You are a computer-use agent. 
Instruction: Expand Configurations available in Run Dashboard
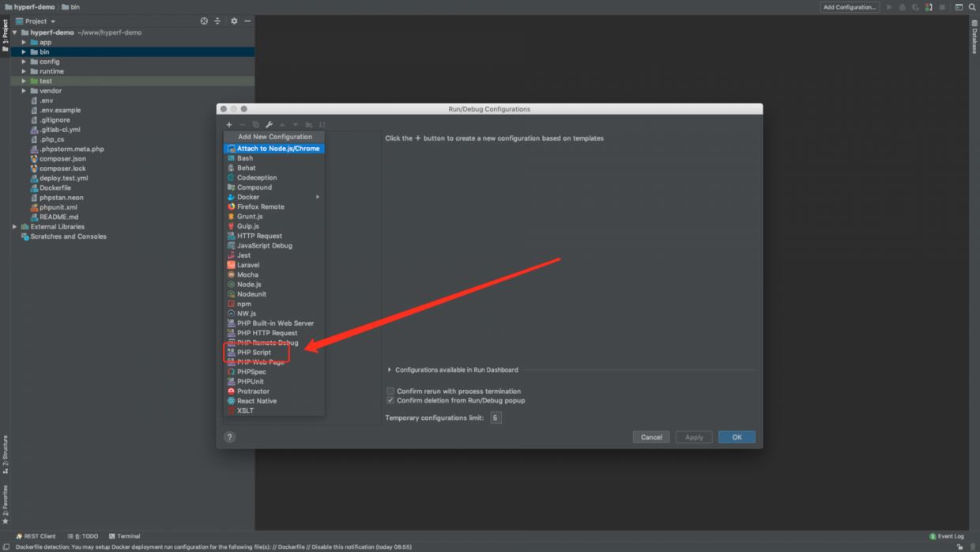390,370
